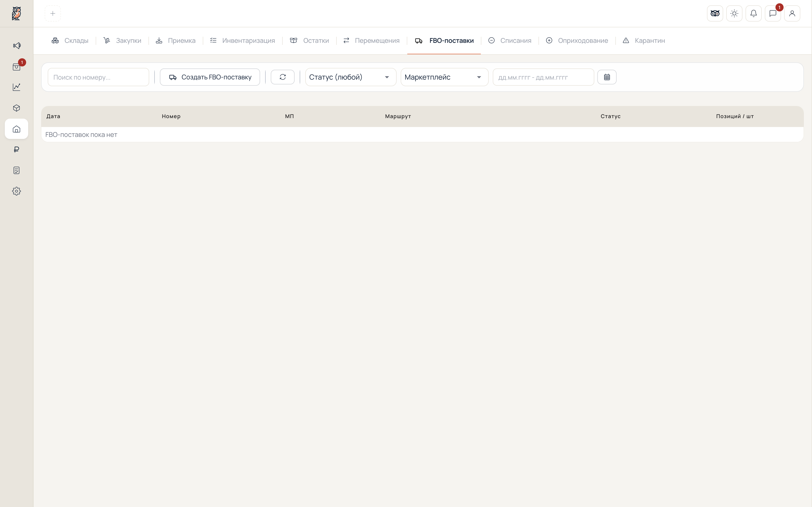Image resolution: width=812 pixels, height=507 pixels.
Task: Open the megaphone marketing section in sidebar
Action: [x=16, y=46]
